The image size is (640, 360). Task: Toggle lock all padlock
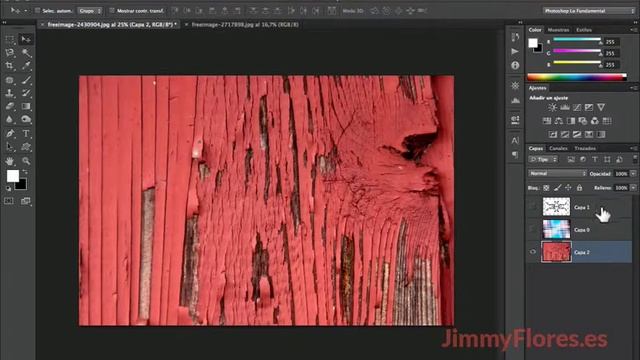pyautogui.click(x=579, y=188)
